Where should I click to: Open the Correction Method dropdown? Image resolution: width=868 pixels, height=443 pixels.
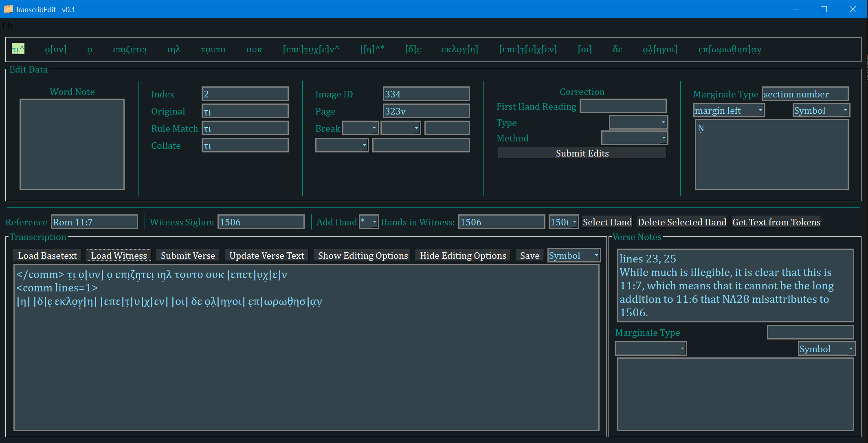[663, 138]
